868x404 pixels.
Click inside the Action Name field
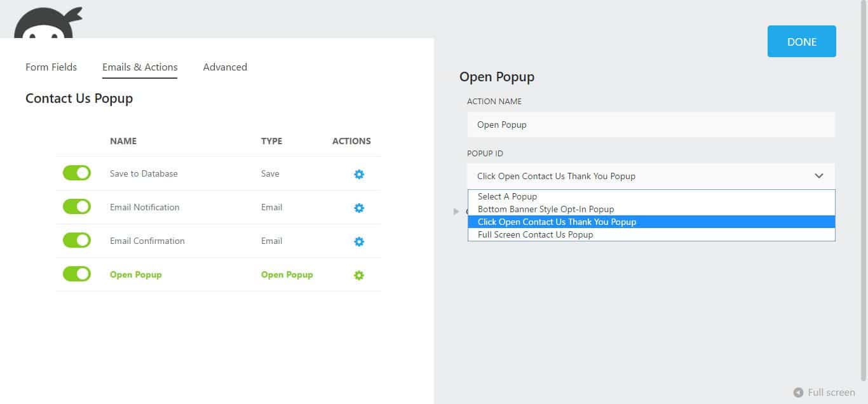click(x=651, y=125)
